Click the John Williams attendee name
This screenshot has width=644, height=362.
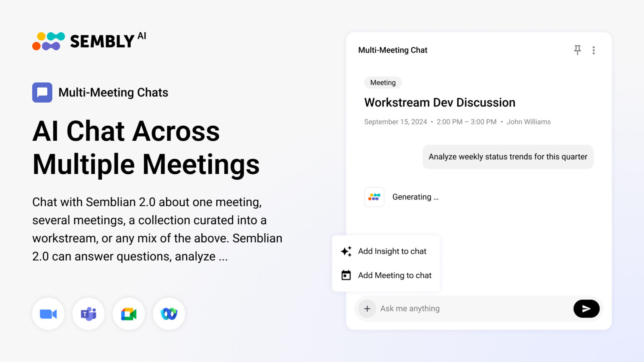coord(529,122)
